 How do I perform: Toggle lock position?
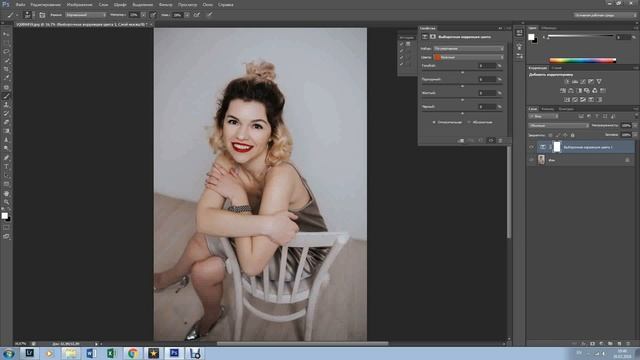[565, 135]
